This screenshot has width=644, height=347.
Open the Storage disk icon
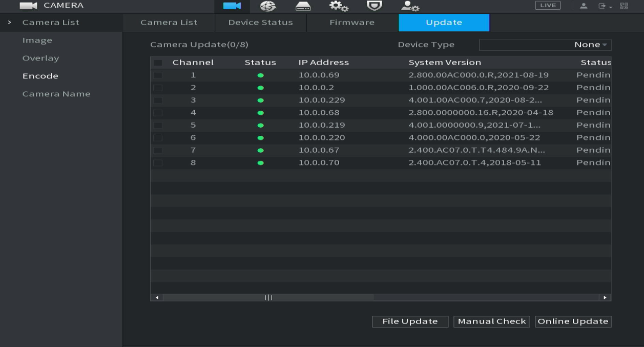click(303, 6)
